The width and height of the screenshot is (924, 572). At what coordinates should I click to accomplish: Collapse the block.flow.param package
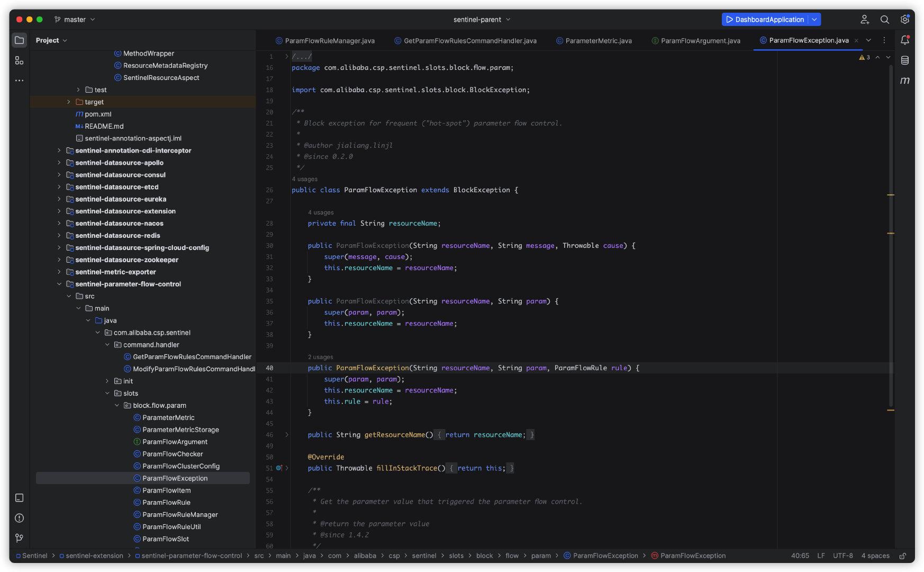point(117,406)
